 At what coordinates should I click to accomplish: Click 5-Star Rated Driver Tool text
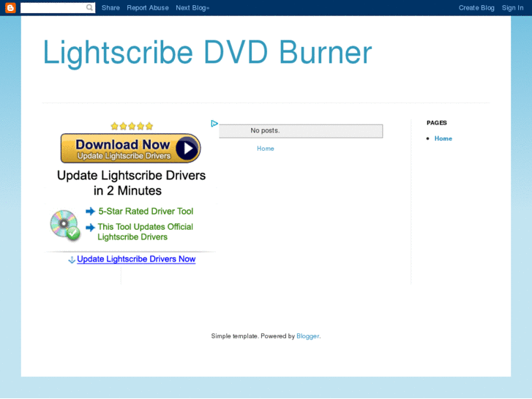coord(146,212)
